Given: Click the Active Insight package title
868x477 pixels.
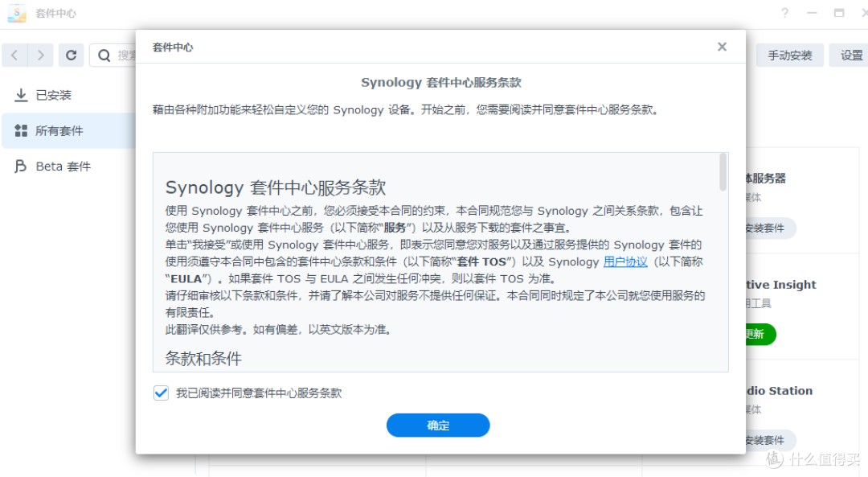Looking at the screenshot, I should [780, 284].
